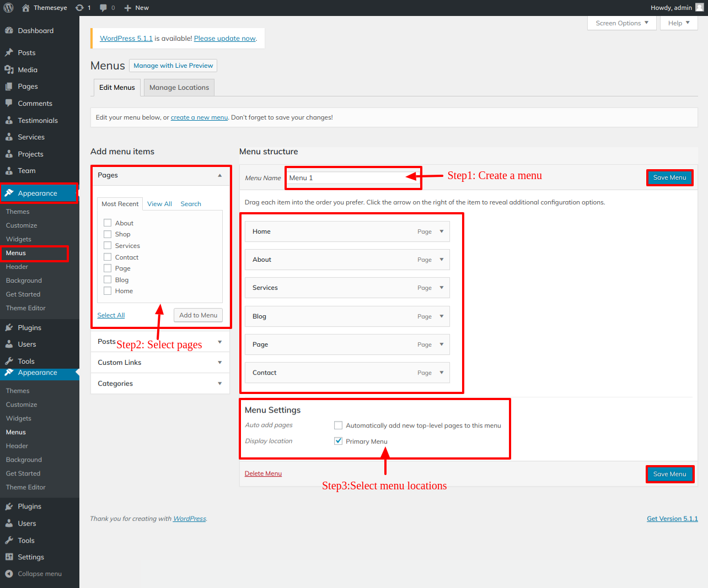Screen dimensions: 708x588
Task: Switch to the Manage Locations tab
Action: [x=179, y=88]
